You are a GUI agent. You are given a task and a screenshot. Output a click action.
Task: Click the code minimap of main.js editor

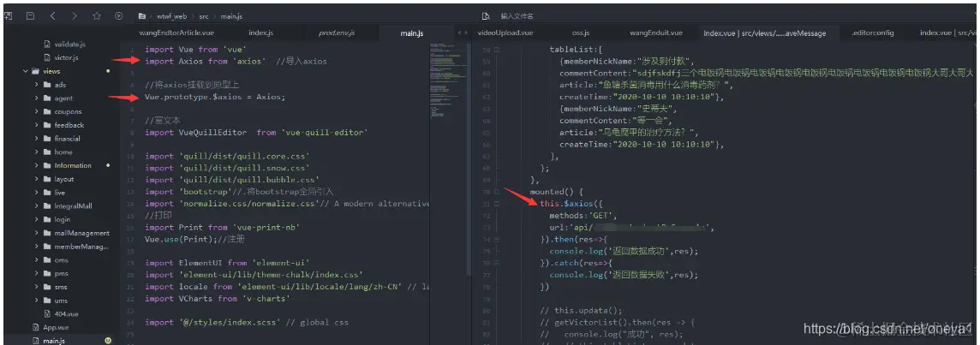[446, 78]
